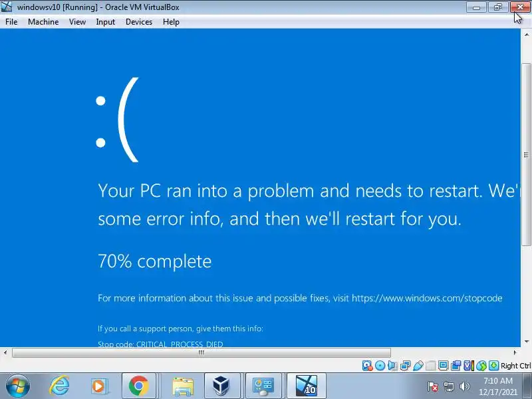
Task: Click the sad face emoticon on bluescreen
Action: [117, 120]
